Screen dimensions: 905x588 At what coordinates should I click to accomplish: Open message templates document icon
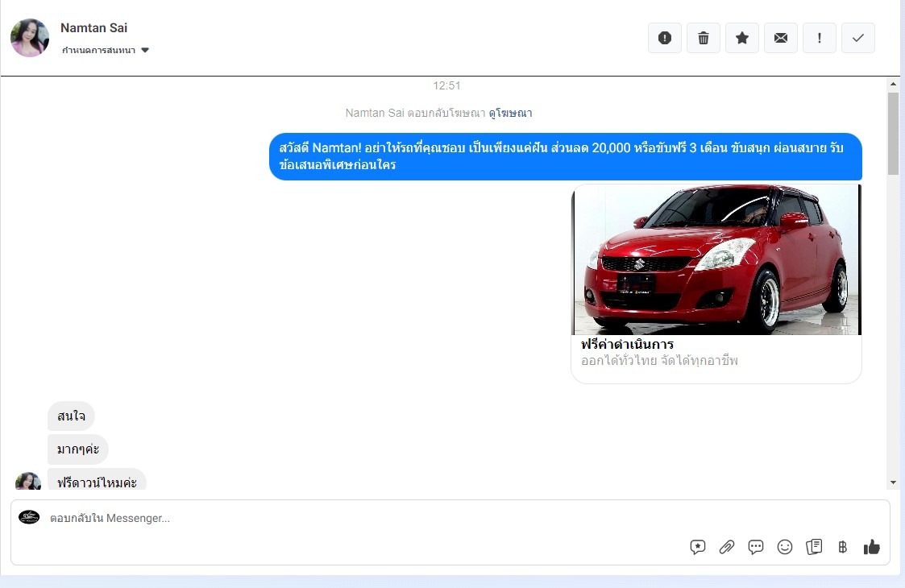point(814,548)
